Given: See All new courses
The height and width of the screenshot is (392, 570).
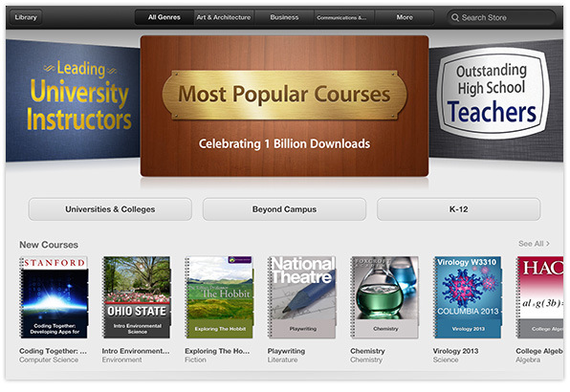Looking at the screenshot, I should [534, 244].
